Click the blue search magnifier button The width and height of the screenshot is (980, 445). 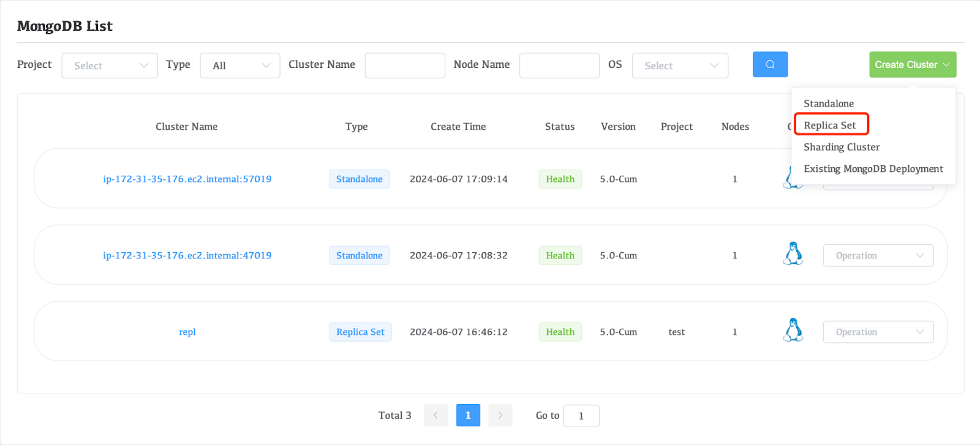770,65
